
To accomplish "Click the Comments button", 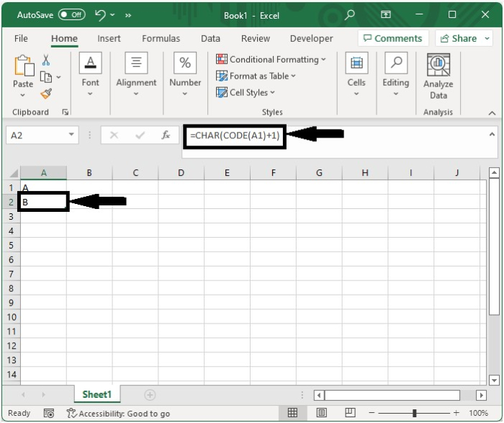I will tap(393, 39).
